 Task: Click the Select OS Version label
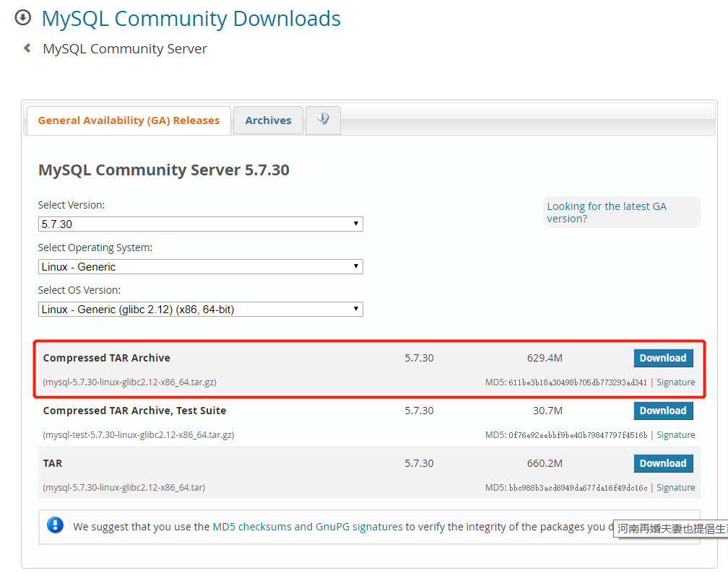click(x=79, y=290)
